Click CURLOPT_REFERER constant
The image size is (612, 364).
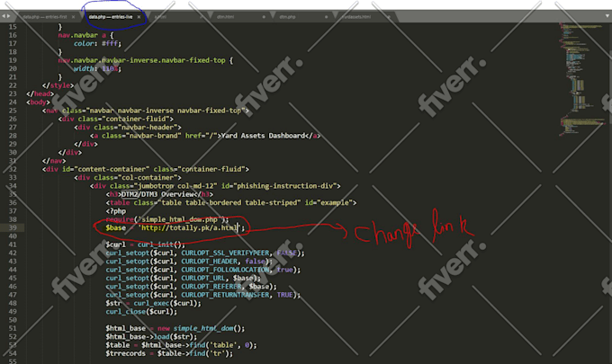pyautogui.click(x=211, y=287)
